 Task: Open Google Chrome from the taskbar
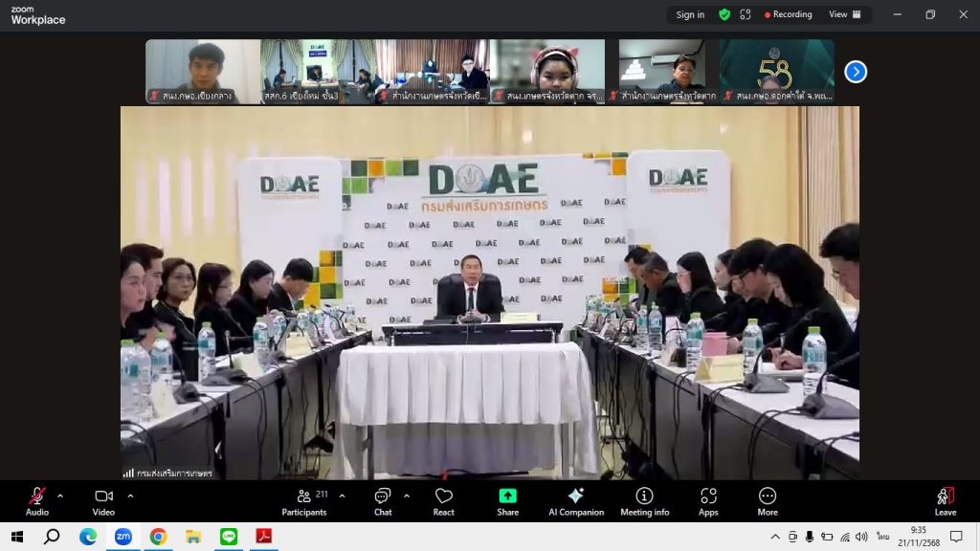coord(158,537)
